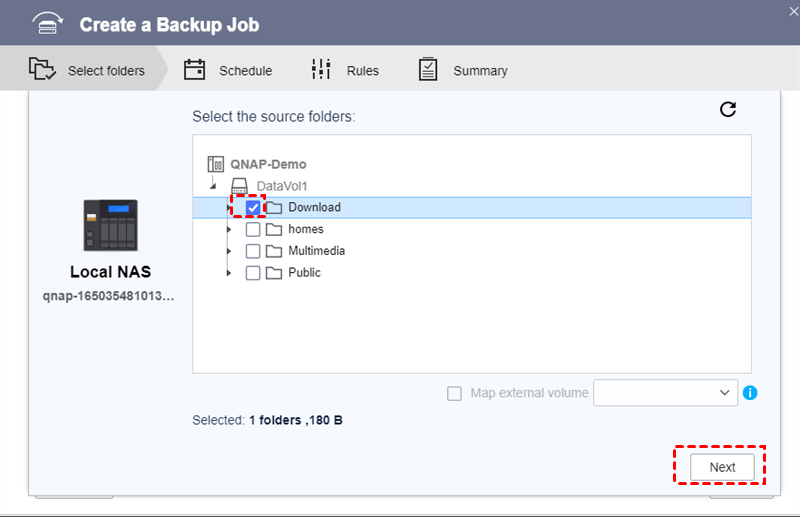800x517 pixels.
Task: Go to the Schedule step
Action: (x=228, y=71)
